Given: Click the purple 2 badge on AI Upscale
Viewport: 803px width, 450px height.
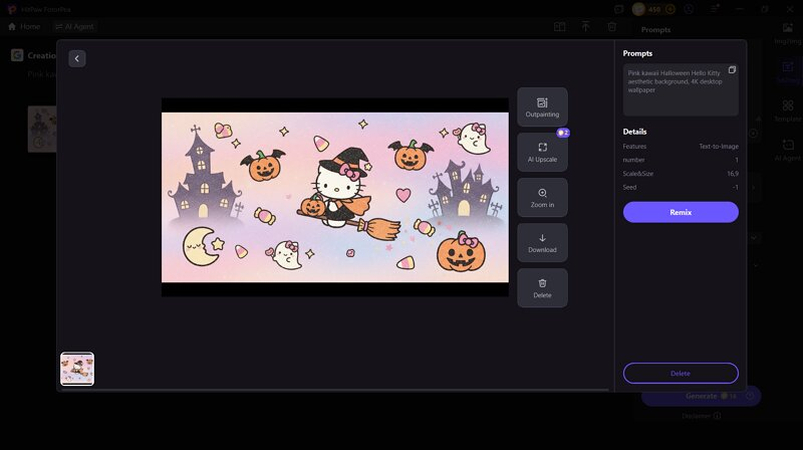Looking at the screenshot, I should click(563, 133).
